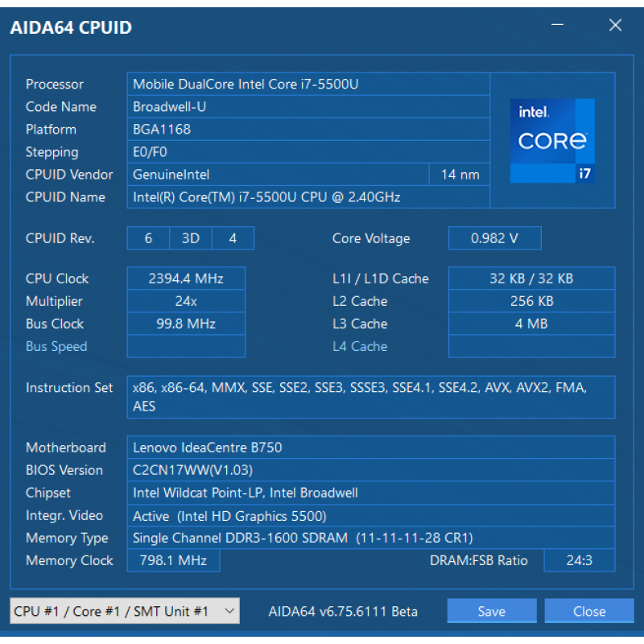Click the 99.8 MHz bus clock value
This screenshot has height=644, width=644.
pyautogui.click(x=186, y=324)
